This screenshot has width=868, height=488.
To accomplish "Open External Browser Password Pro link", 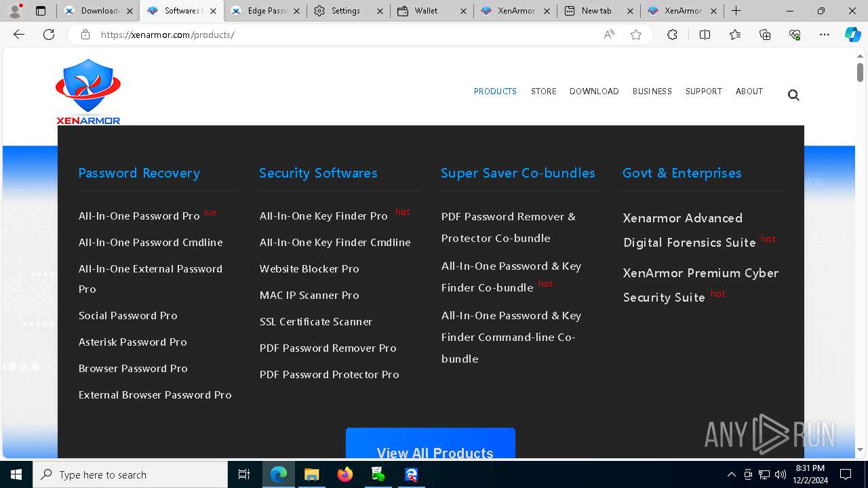I will [155, 395].
